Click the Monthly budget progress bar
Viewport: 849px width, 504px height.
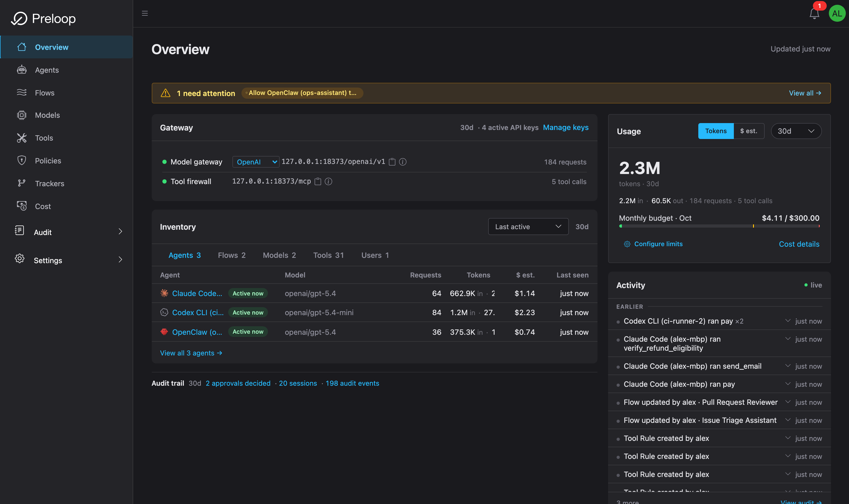click(x=719, y=226)
